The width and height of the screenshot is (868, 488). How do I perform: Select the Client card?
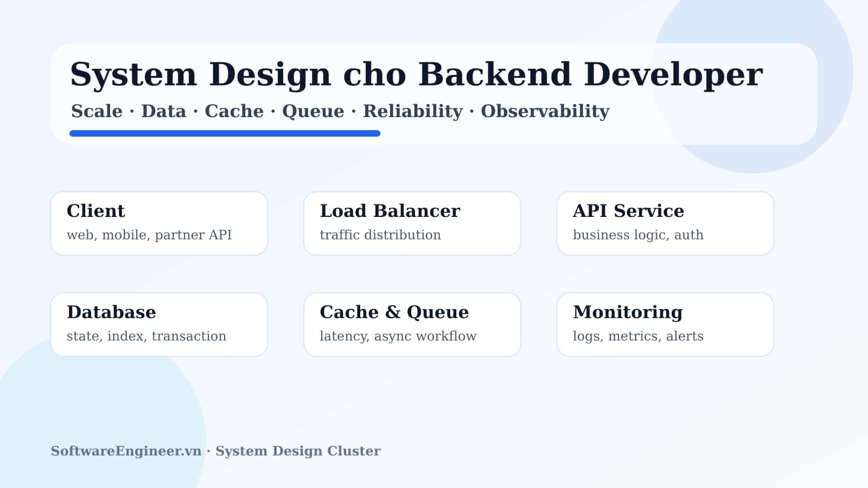point(159,223)
